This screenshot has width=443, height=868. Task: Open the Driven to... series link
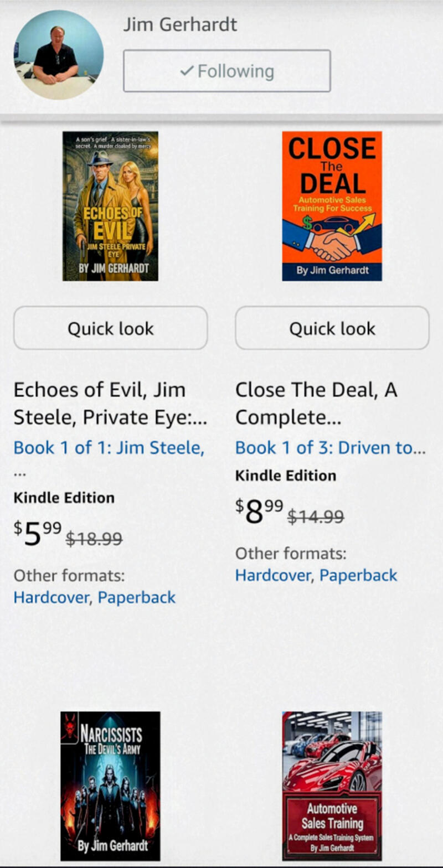[x=330, y=448]
